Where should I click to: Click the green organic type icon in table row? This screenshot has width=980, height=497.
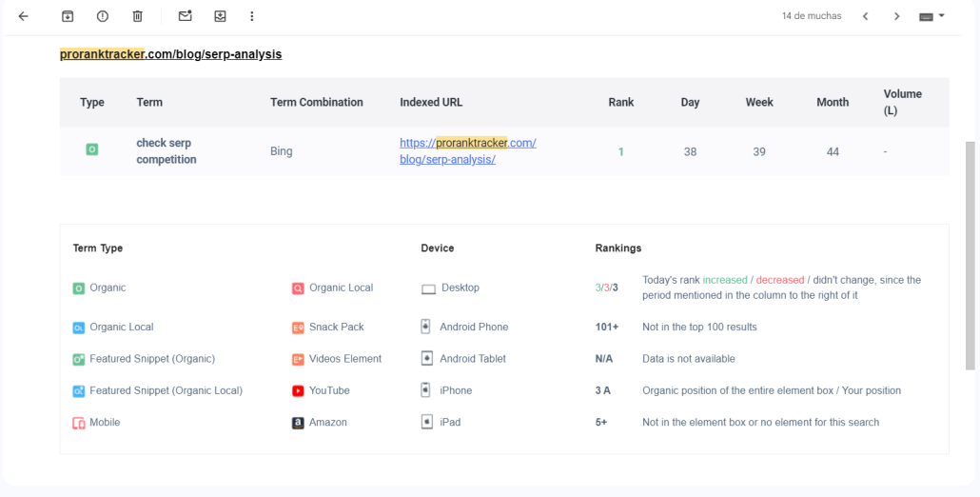click(92, 149)
